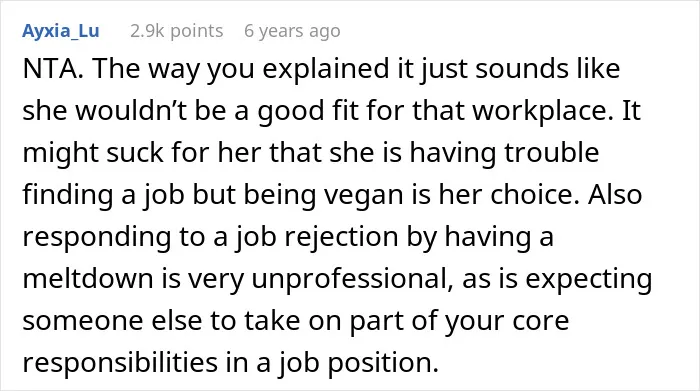Image resolution: width=700 pixels, height=391 pixels.
Task: Click the word explained in the first line
Action: point(326,69)
